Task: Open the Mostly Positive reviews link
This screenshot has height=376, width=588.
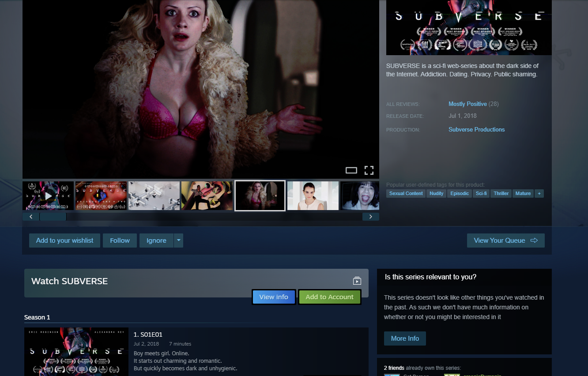Action: [x=467, y=104]
